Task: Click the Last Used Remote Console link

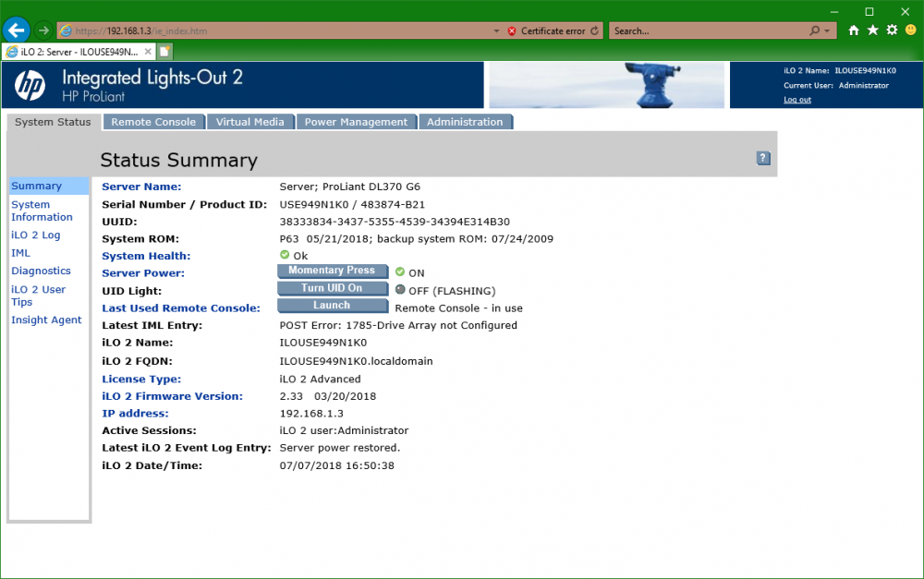Action: pyautogui.click(x=181, y=308)
